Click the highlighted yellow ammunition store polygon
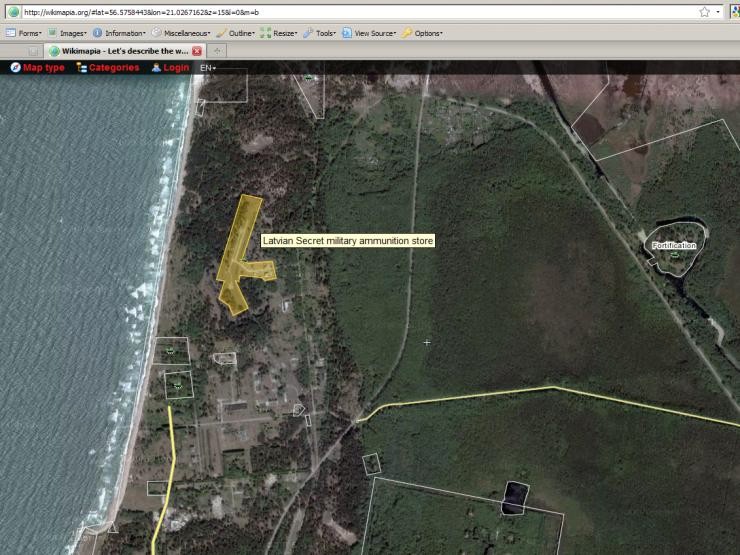This screenshot has height=555, width=740. tap(241, 250)
